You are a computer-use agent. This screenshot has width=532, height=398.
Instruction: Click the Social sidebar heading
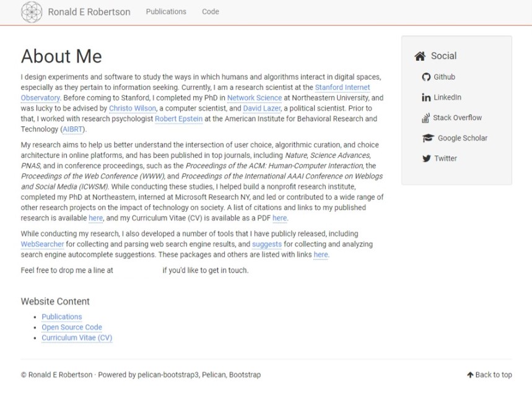click(x=444, y=56)
